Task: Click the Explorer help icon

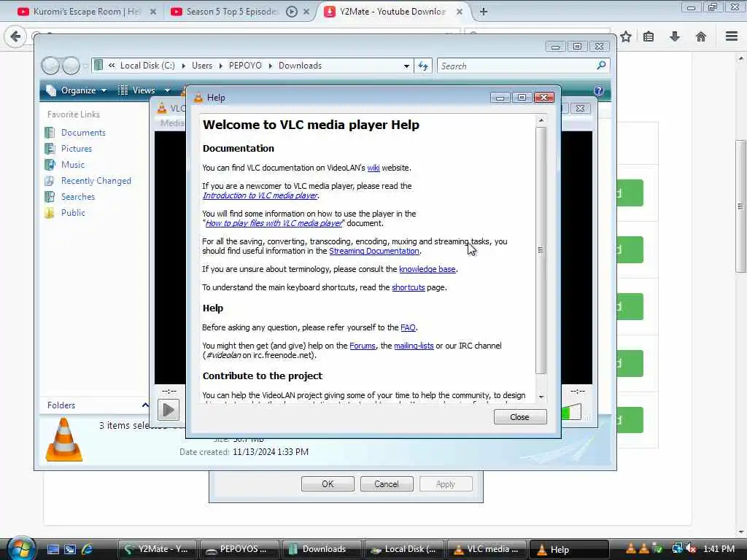Action: coord(598,90)
